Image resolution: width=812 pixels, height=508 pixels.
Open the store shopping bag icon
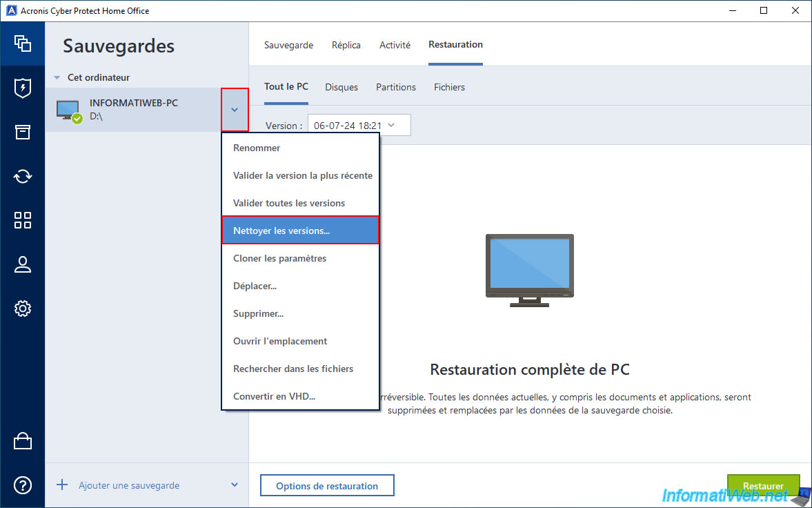pyautogui.click(x=23, y=441)
